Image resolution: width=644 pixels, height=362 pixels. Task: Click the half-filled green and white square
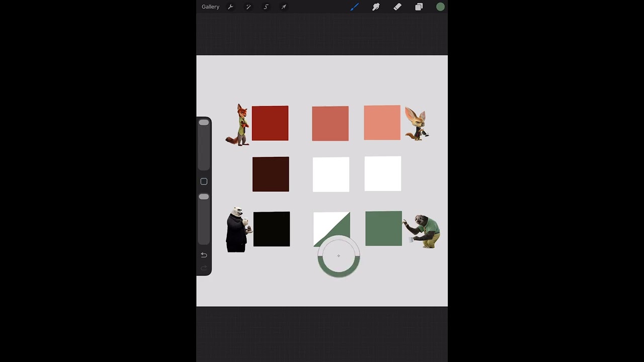(332, 229)
